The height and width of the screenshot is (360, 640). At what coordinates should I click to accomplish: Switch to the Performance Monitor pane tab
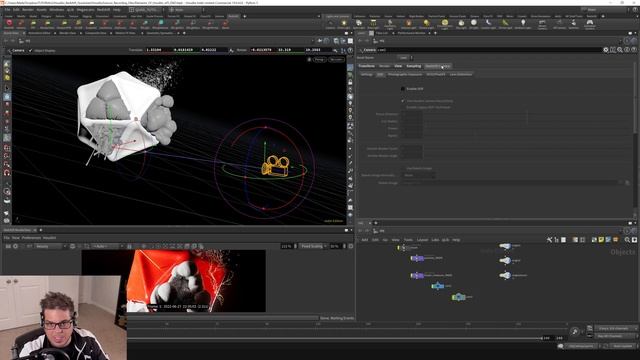click(412, 33)
